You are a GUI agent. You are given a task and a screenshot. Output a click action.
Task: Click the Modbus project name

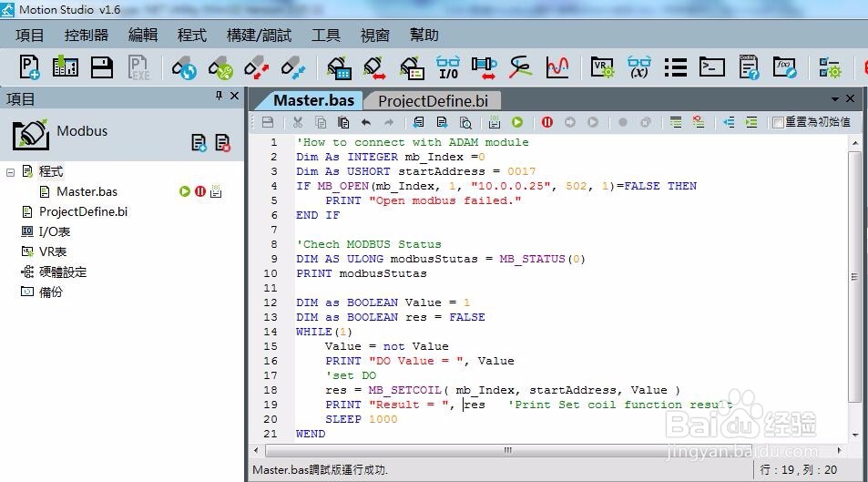point(82,131)
